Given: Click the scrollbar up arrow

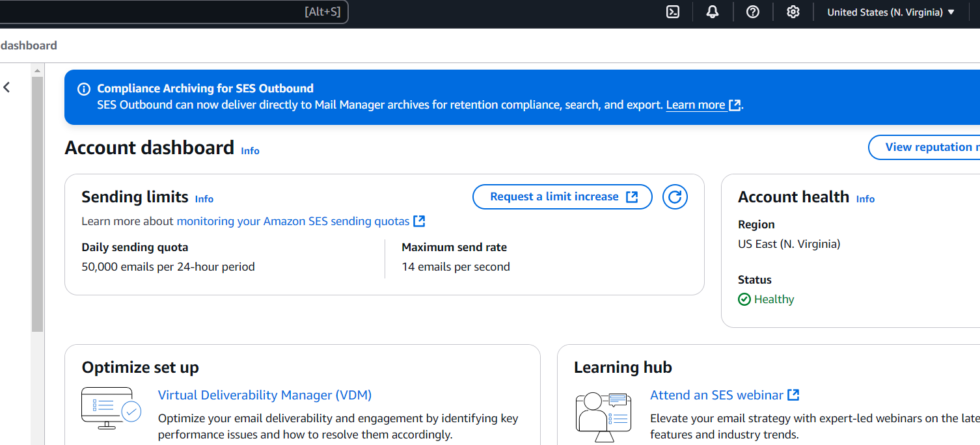Looking at the screenshot, I should [x=37, y=70].
